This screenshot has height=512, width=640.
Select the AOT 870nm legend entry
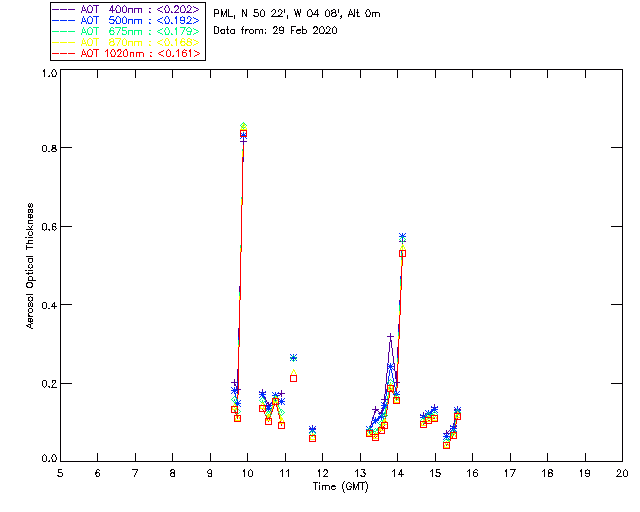tap(128, 42)
